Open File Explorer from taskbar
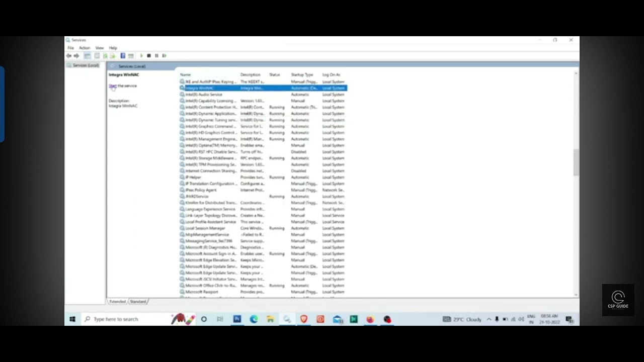644x362 pixels. coord(270,319)
